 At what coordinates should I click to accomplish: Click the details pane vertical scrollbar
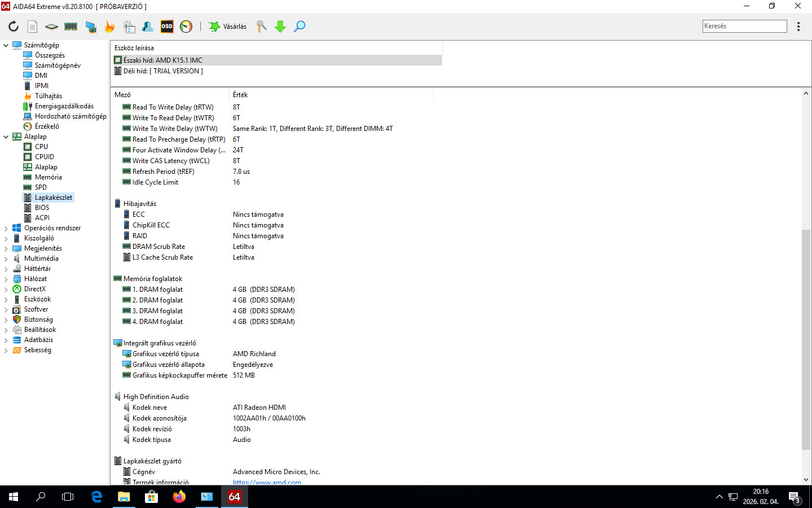pyautogui.click(x=806, y=339)
